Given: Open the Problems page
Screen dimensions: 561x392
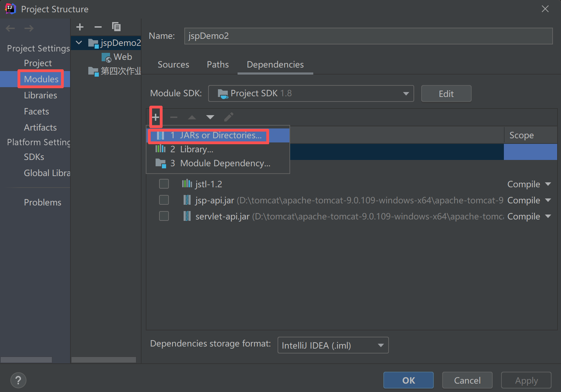Looking at the screenshot, I should 42,202.
